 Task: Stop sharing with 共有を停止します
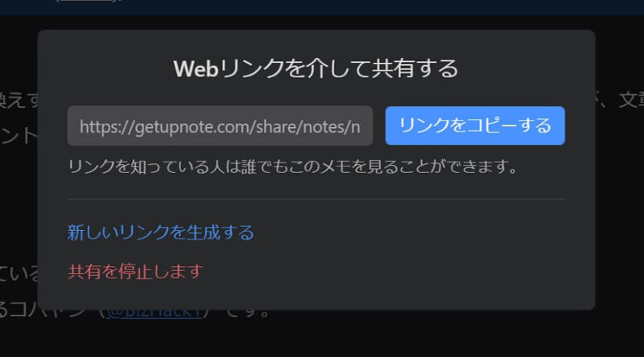pos(135,272)
